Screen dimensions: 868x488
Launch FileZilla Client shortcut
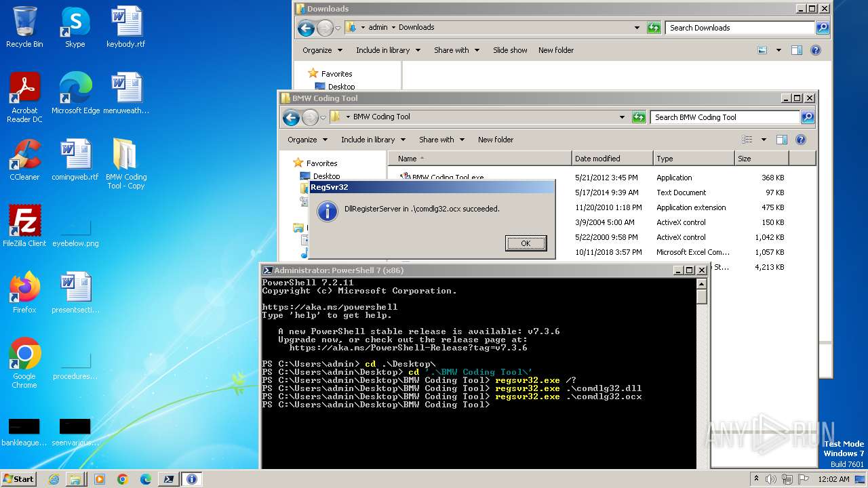pos(24,226)
